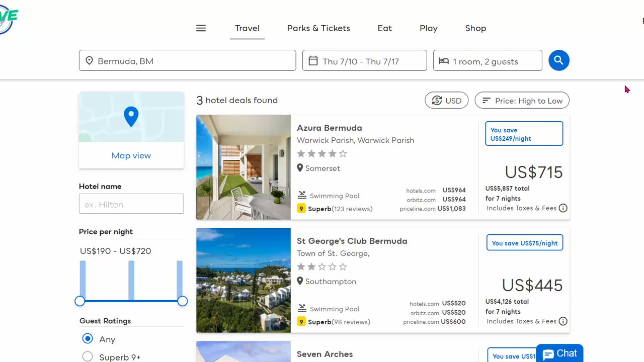Click Superb (123 reviews) text
644x362 pixels.
(x=340, y=209)
